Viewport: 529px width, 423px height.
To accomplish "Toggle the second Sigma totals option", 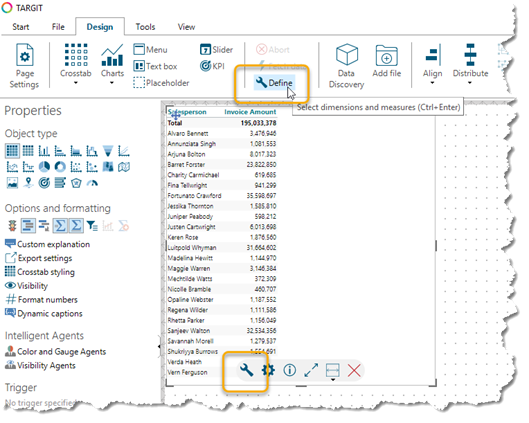I will pos(76,226).
